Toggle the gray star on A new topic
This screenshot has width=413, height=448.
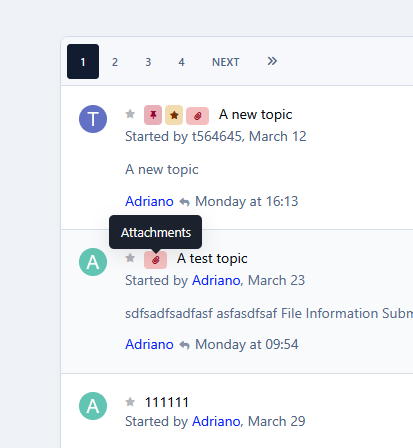tap(130, 114)
